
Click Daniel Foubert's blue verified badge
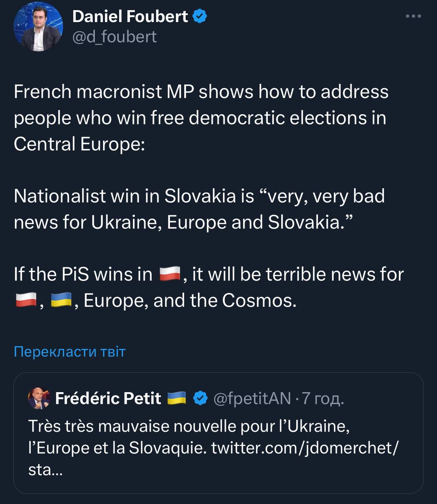point(200,17)
